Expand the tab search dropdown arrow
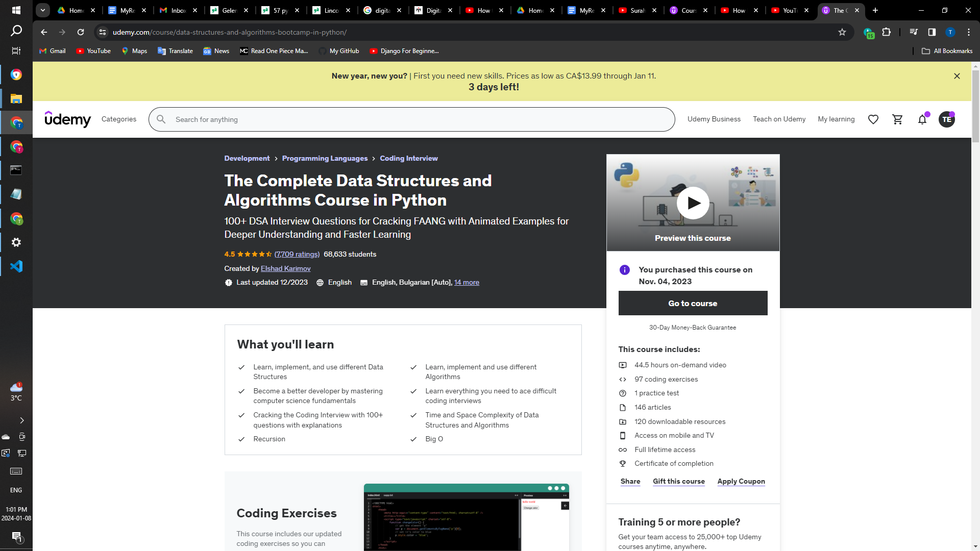The width and height of the screenshot is (980, 551). (43, 10)
